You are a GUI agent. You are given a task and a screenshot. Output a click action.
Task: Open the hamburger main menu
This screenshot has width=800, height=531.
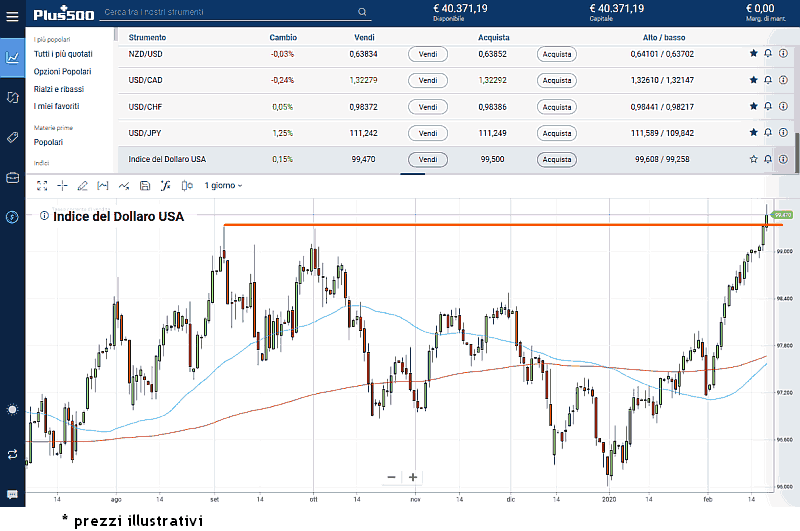point(12,16)
